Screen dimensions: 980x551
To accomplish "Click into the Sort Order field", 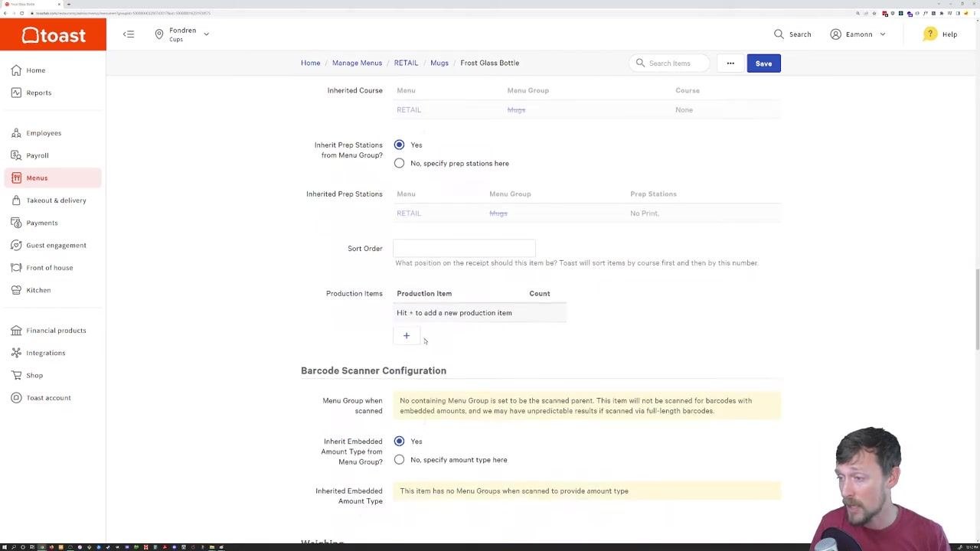I will [464, 248].
